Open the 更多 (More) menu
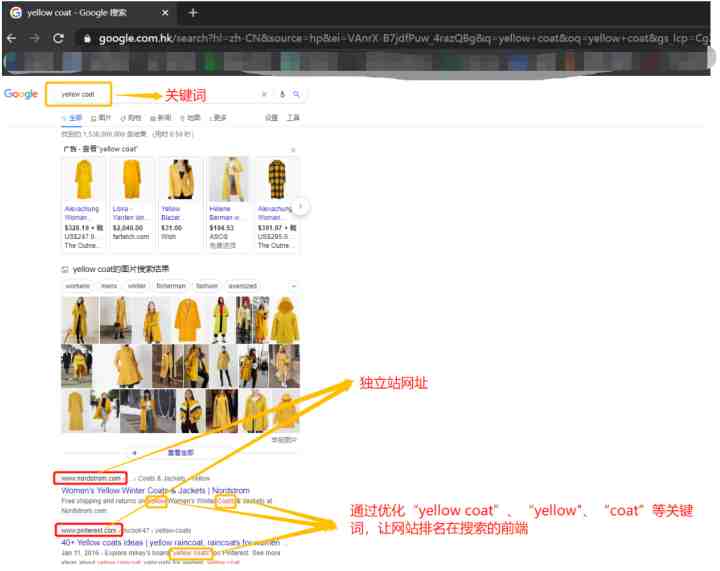Image resolution: width=720 pixels, height=571 pixels. click(218, 118)
